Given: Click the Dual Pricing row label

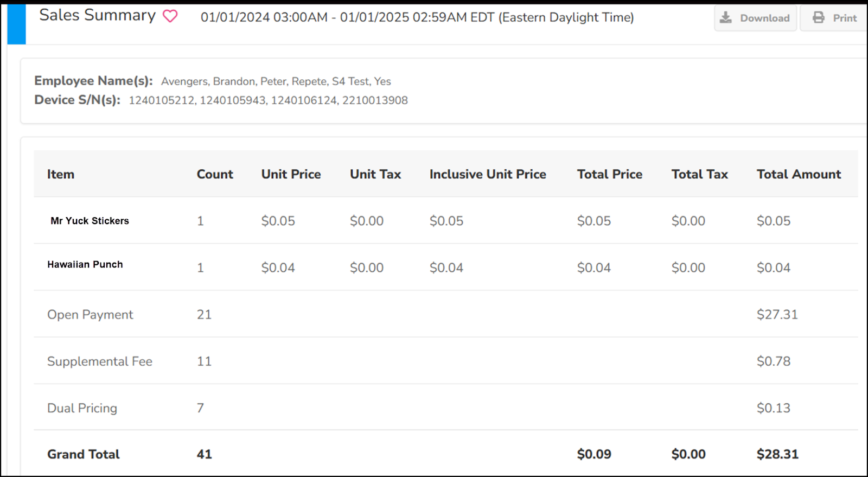Looking at the screenshot, I should [82, 408].
